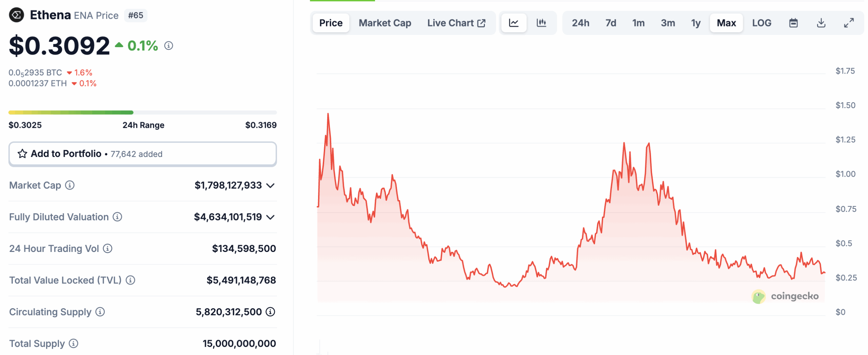The height and width of the screenshot is (355, 868).
Task: Select the Price tab
Action: click(x=331, y=23)
